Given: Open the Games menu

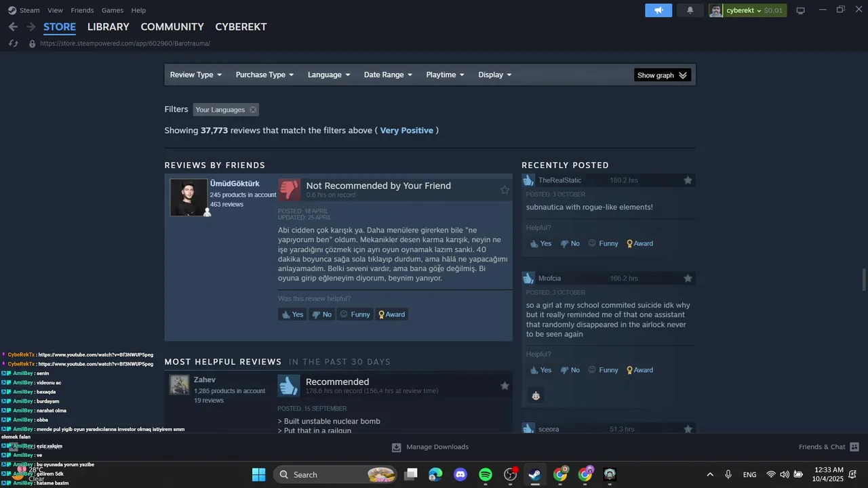Looking at the screenshot, I should [113, 10].
